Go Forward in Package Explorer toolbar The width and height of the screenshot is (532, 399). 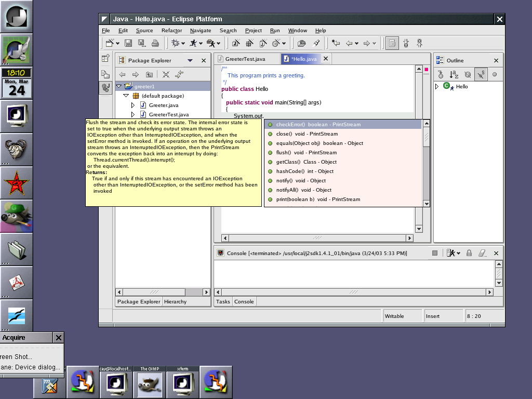pos(136,74)
